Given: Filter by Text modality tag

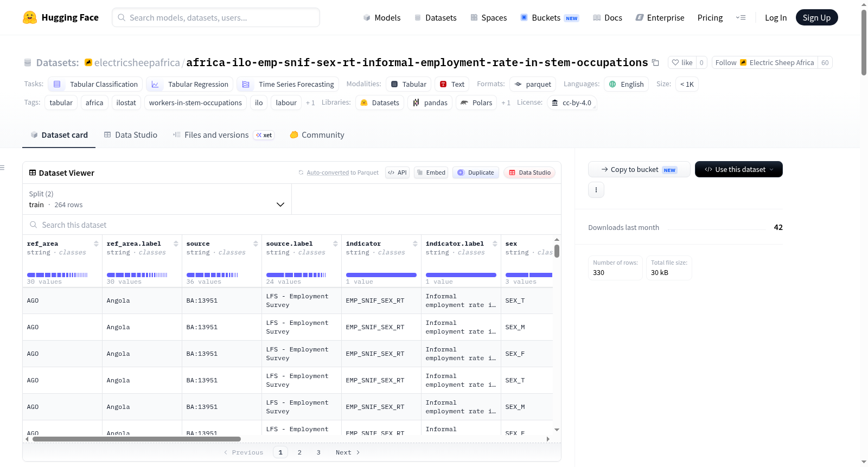Looking at the screenshot, I should [452, 84].
